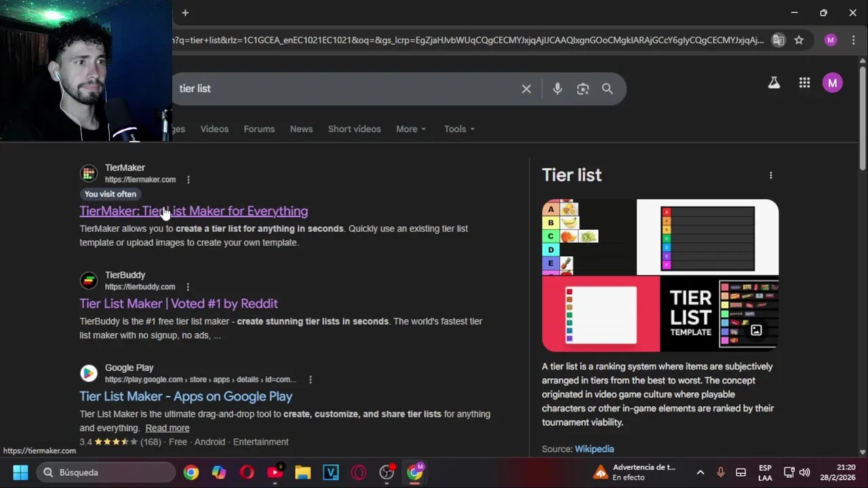
Task: Open the Wikipedia source link
Action: (x=594, y=449)
